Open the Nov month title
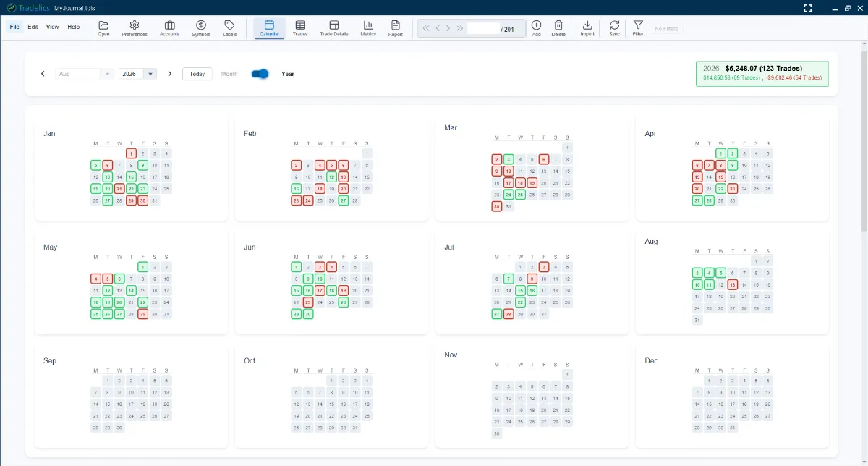The image size is (868, 466). pyautogui.click(x=451, y=355)
